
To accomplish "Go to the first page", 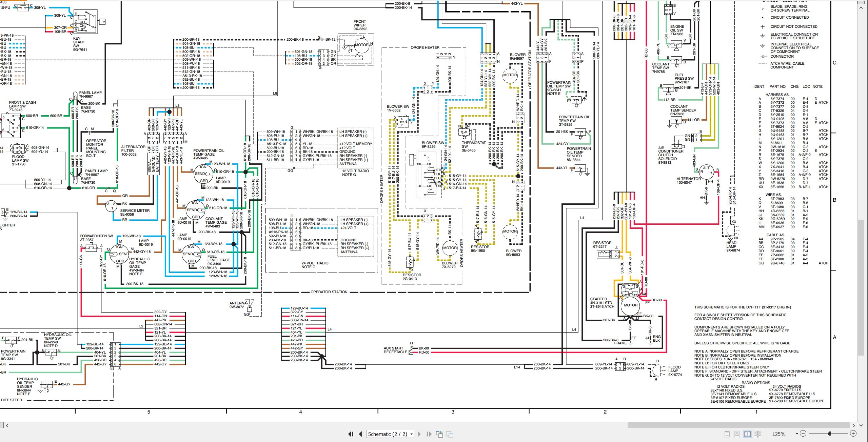I will pos(351,434).
